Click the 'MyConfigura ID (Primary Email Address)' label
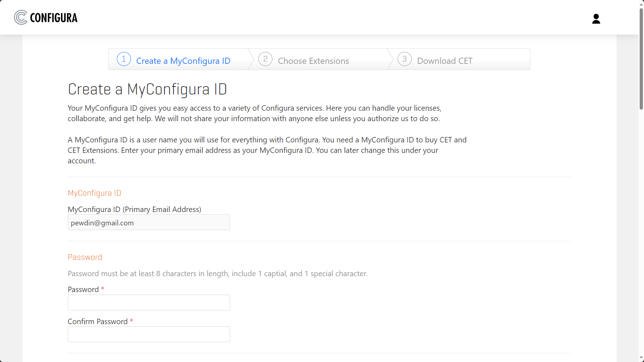644x362 pixels. pos(135,209)
